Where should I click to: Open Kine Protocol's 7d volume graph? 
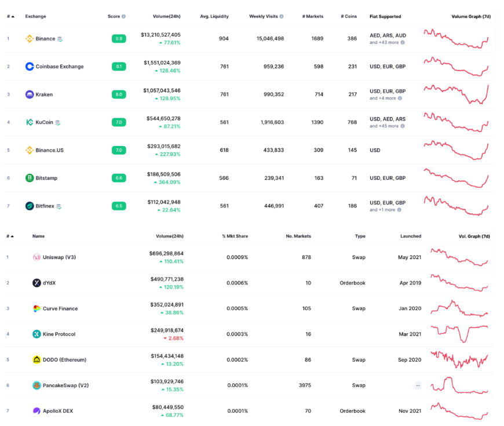pos(459,334)
